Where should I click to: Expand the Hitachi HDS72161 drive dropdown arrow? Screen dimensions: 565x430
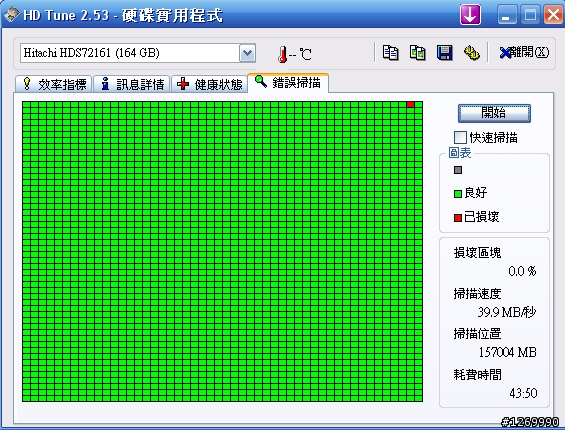pos(247,53)
